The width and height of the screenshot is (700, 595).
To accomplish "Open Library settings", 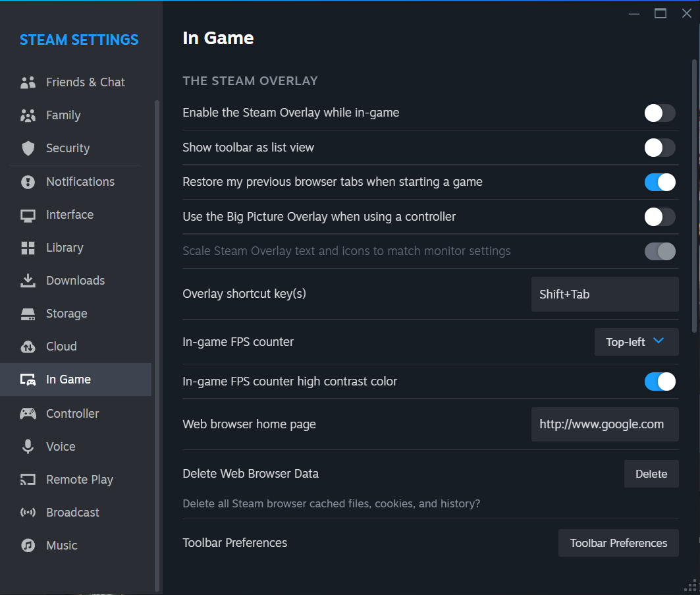I will point(76,248).
